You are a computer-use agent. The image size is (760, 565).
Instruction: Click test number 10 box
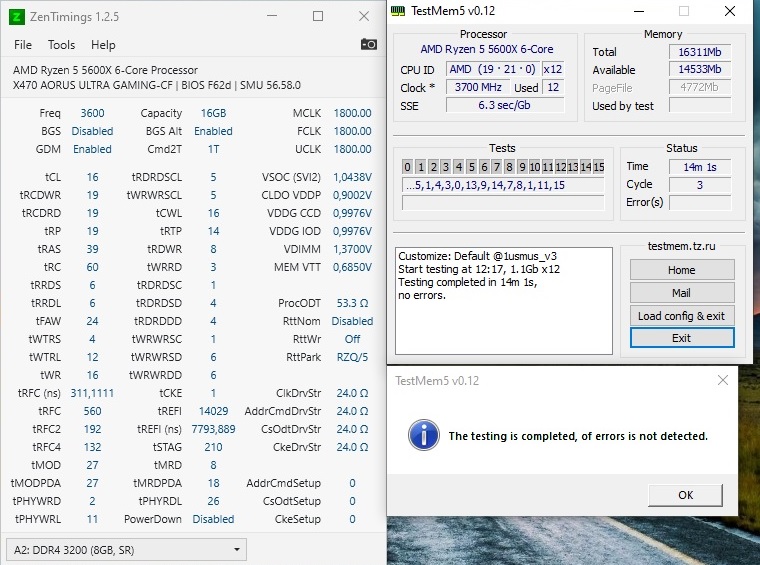point(535,167)
